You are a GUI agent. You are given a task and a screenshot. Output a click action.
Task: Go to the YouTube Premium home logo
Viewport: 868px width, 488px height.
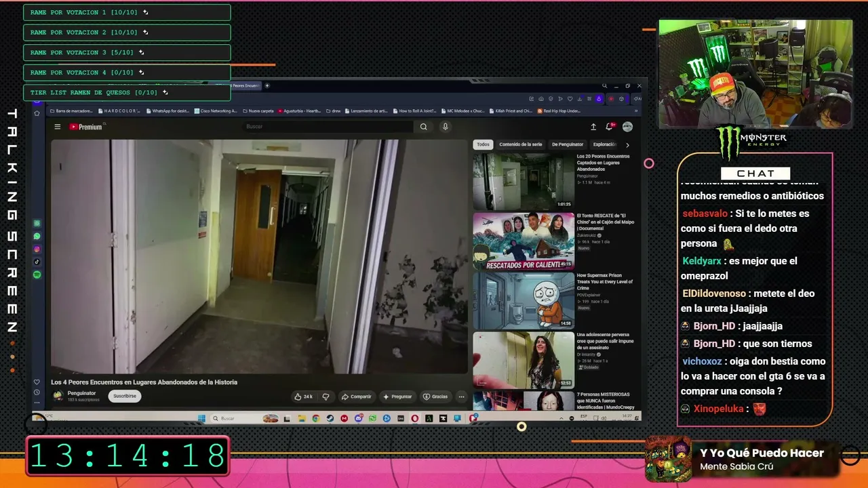coord(86,127)
